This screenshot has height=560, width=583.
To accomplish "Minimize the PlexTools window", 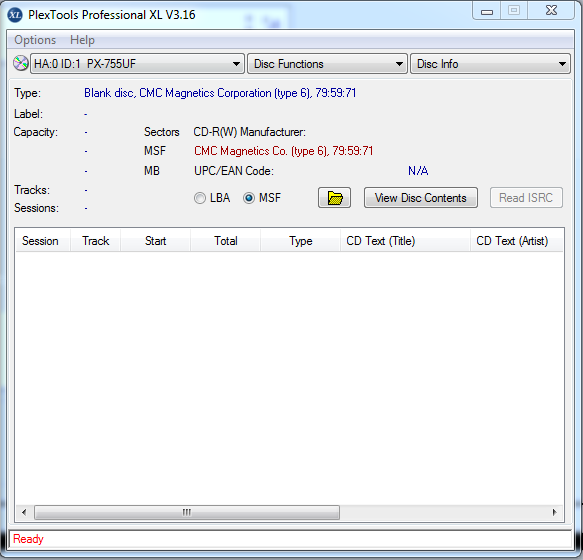I will tap(487, 11).
